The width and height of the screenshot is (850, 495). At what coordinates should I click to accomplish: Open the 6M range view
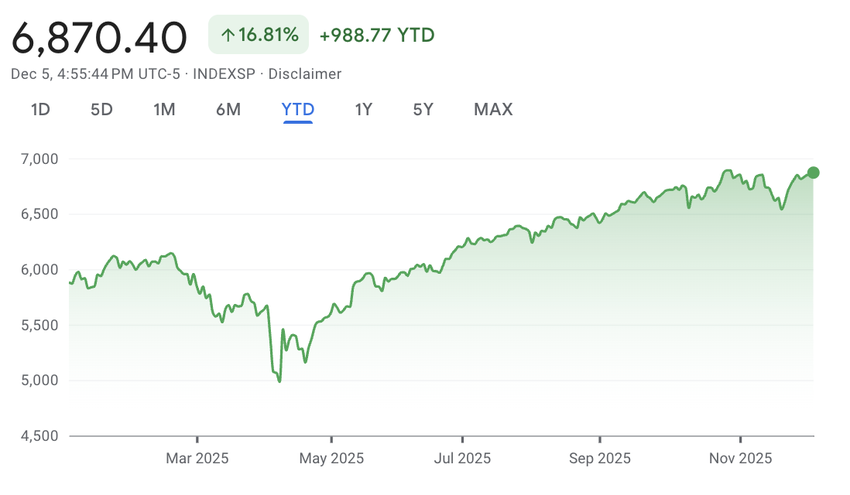pos(228,109)
